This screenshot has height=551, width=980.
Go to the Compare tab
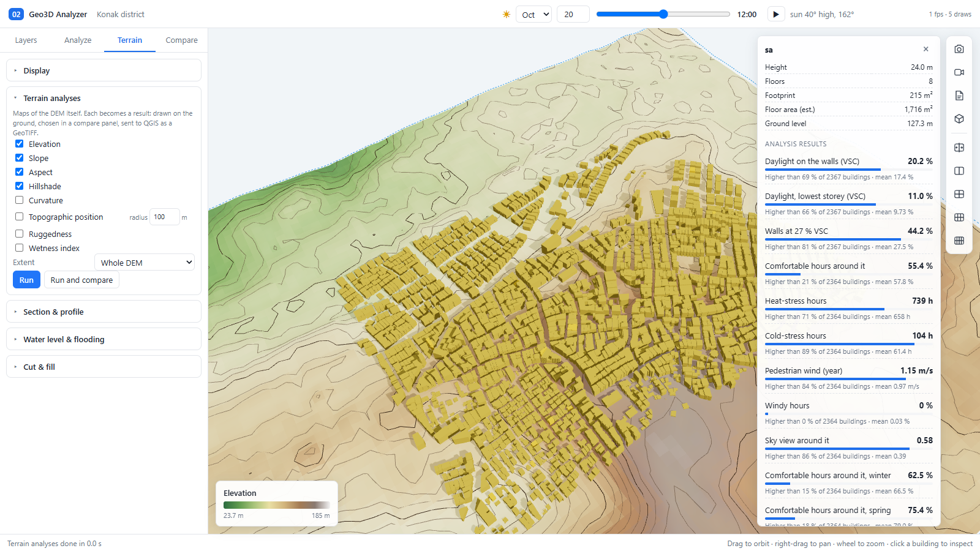pos(182,40)
